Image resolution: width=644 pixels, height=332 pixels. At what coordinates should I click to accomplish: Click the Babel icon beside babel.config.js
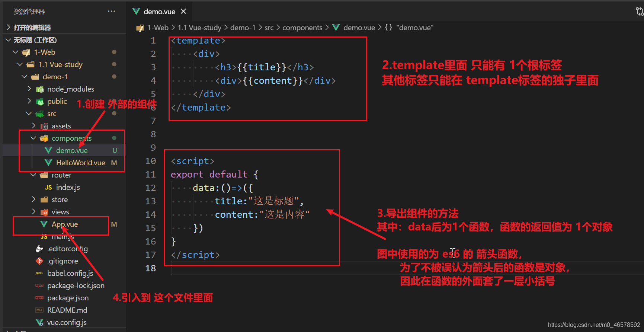(x=39, y=273)
